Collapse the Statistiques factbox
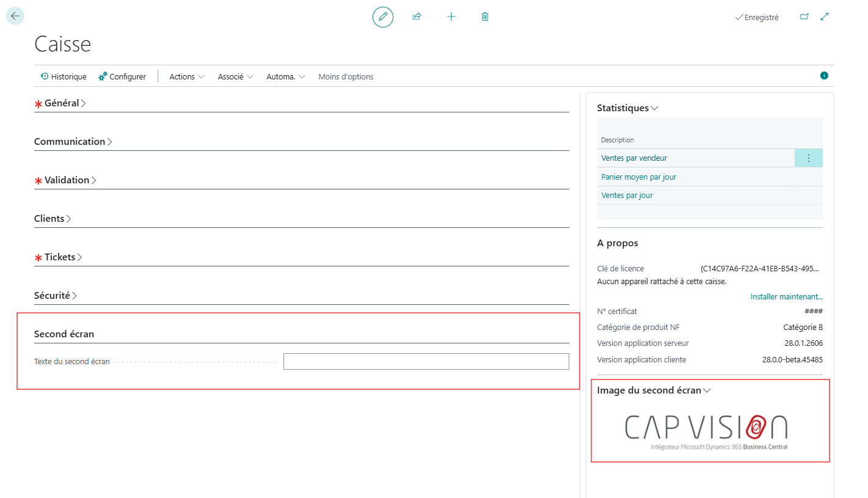 point(627,108)
